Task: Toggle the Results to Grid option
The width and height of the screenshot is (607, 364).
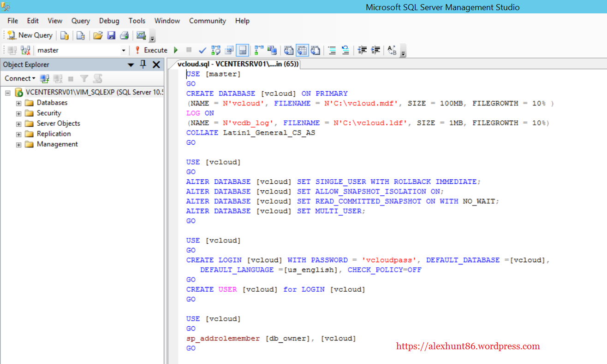Action: (302, 50)
